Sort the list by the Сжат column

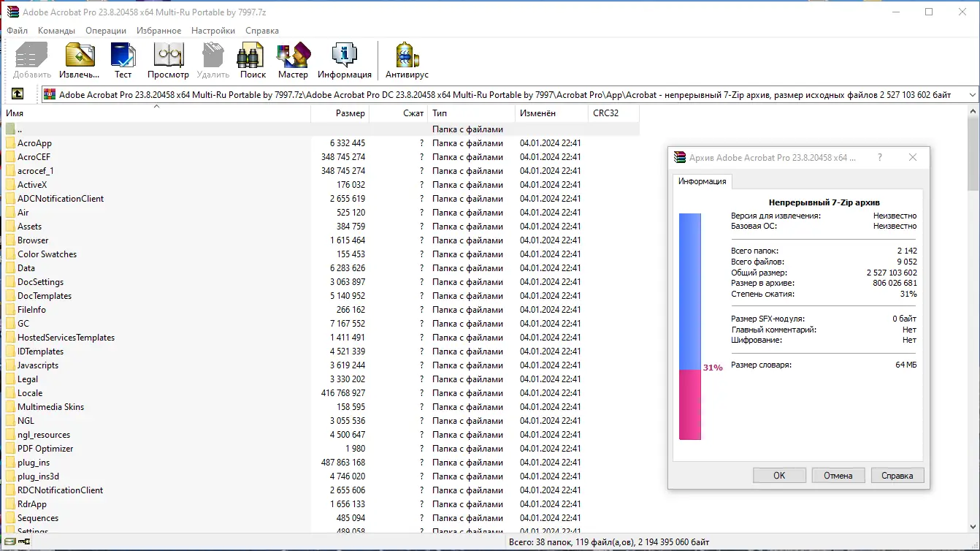[398, 113]
